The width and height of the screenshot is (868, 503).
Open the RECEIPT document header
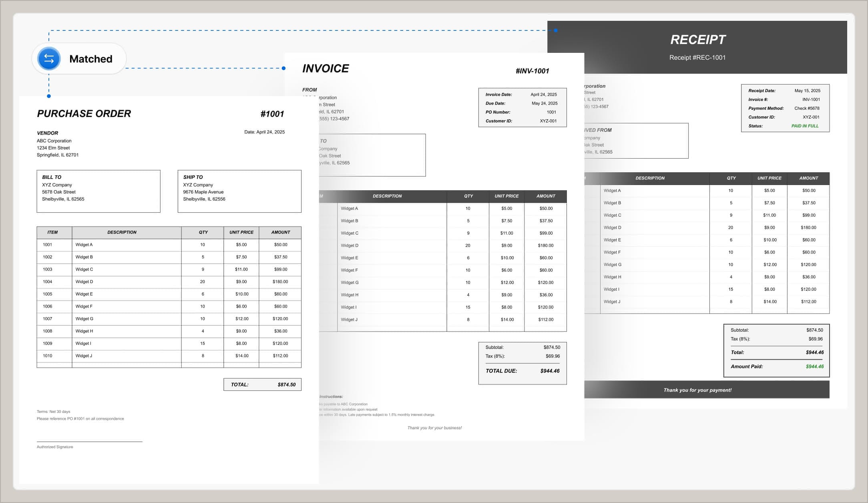pos(698,40)
